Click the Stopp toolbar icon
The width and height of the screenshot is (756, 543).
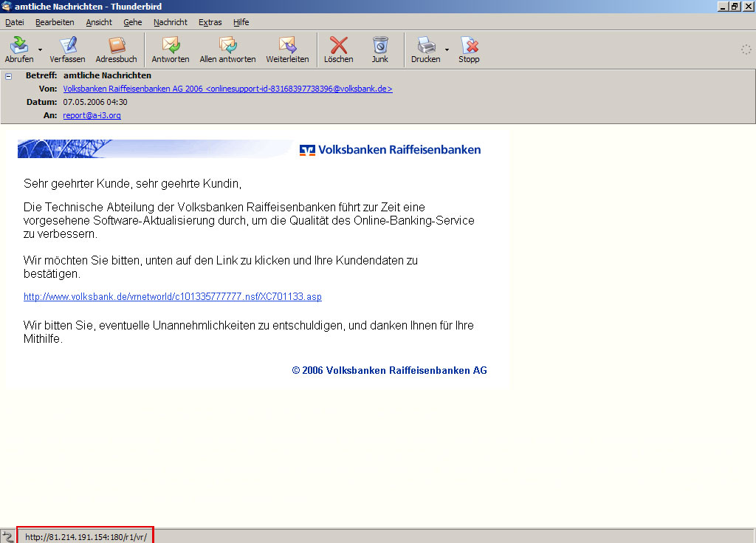[469, 49]
